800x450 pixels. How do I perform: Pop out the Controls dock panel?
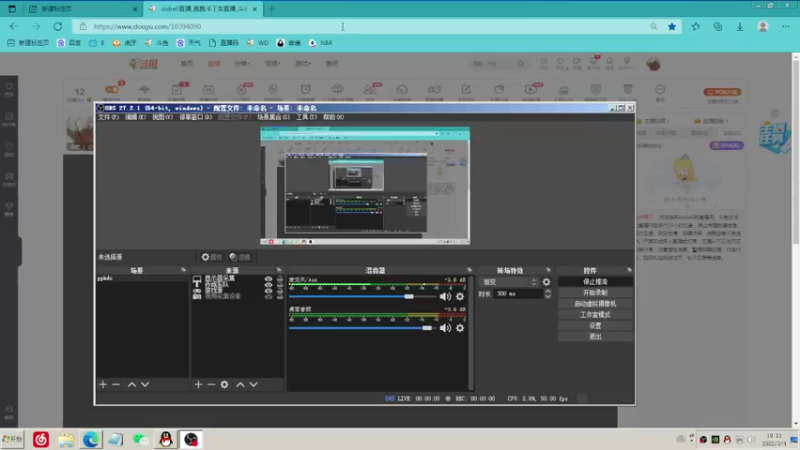tap(629, 270)
